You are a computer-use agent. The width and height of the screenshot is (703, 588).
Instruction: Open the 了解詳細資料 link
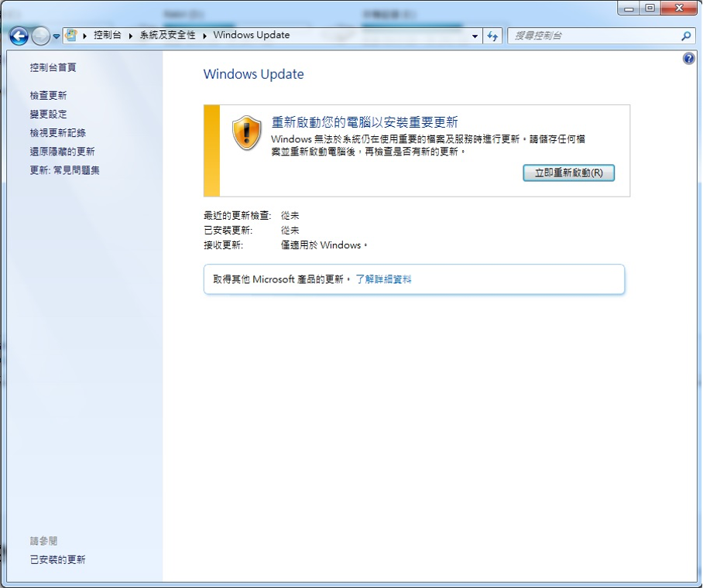click(x=383, y=279)
